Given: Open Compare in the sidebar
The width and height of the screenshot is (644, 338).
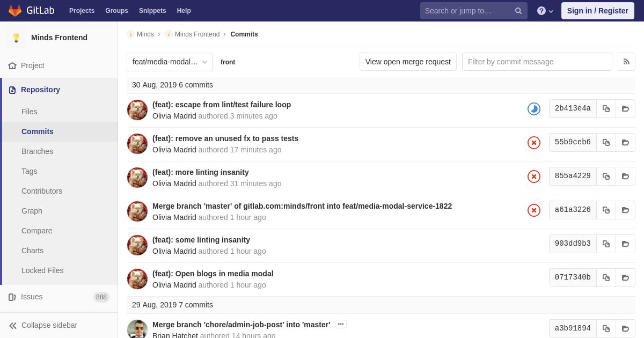Looking at the screenshot, I should coord(37,231).
